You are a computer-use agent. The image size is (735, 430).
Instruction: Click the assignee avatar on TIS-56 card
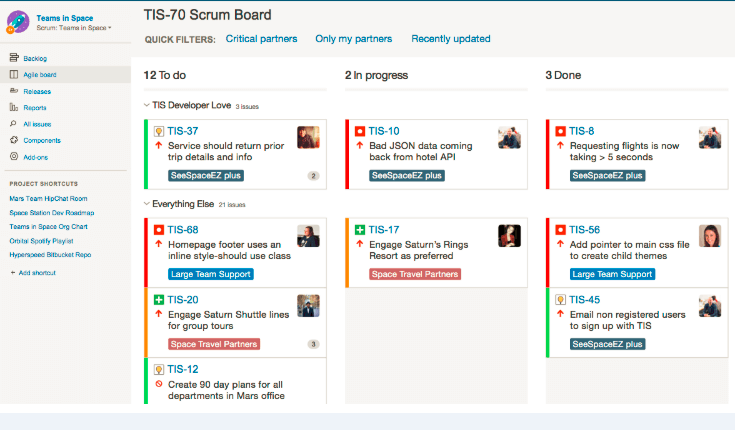[710, 236]
